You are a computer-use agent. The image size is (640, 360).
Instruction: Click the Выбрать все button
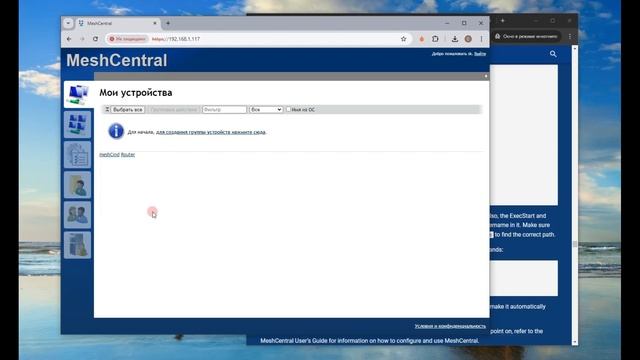click(127, 109)
